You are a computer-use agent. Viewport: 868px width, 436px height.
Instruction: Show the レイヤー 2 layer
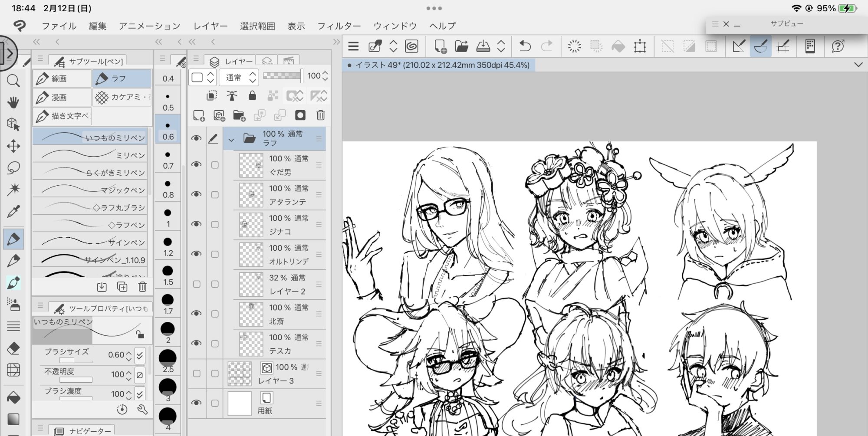coord(197,284)
